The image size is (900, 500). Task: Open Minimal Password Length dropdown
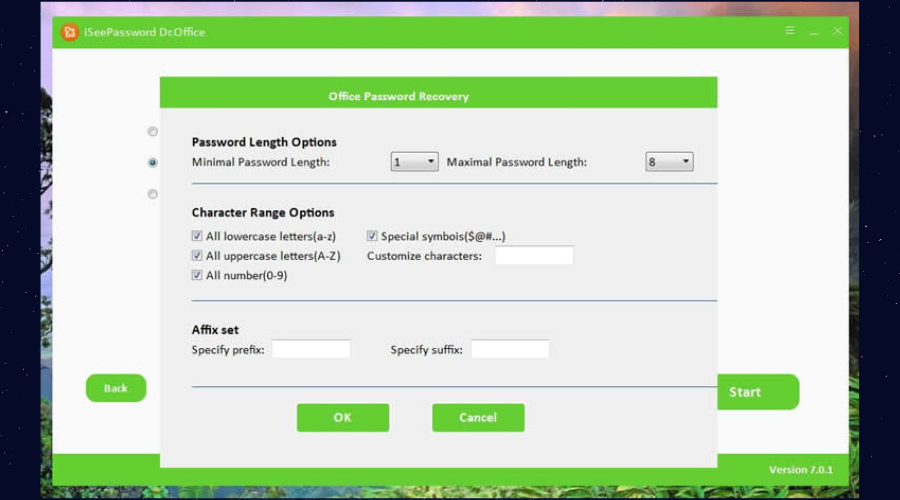pyautogui.click(x=414, y=162)
